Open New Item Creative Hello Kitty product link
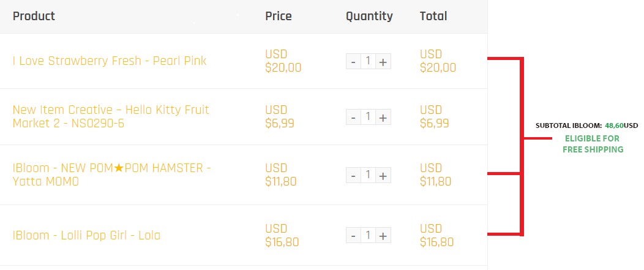Viewport: 644px width, 270px height. pyautogui.click(x=111, y=116)
